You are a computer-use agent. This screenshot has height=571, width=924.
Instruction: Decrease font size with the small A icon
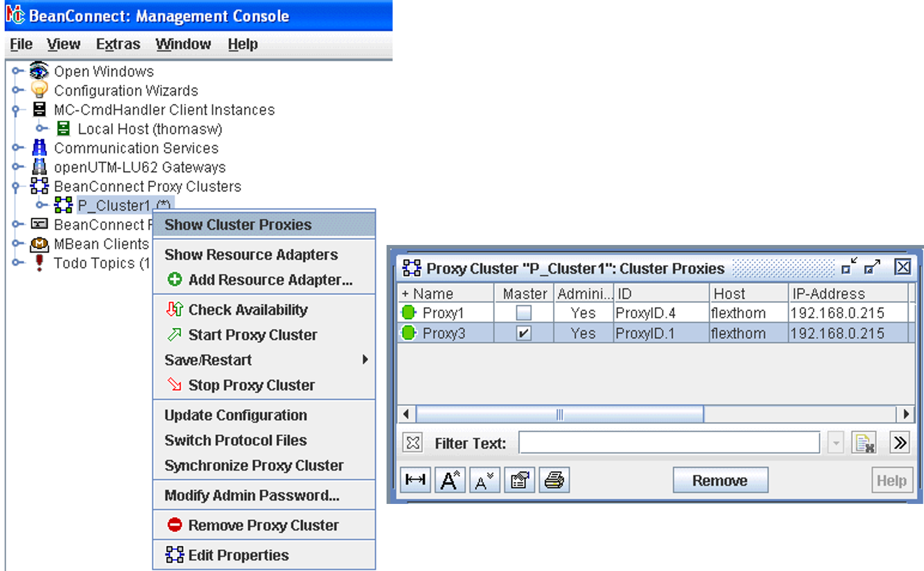485,480
